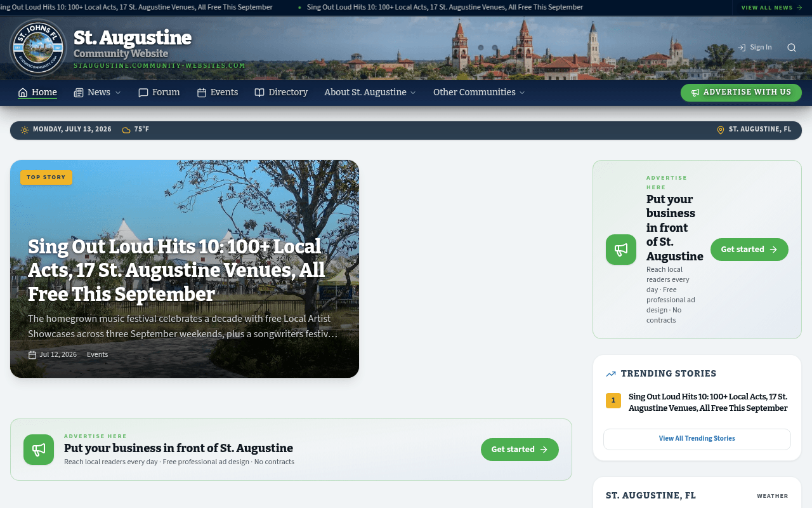Click the location pin by St. Augustine, FL
The height and width of the screenshot is (508, 812).
click(x=721, y=130)
